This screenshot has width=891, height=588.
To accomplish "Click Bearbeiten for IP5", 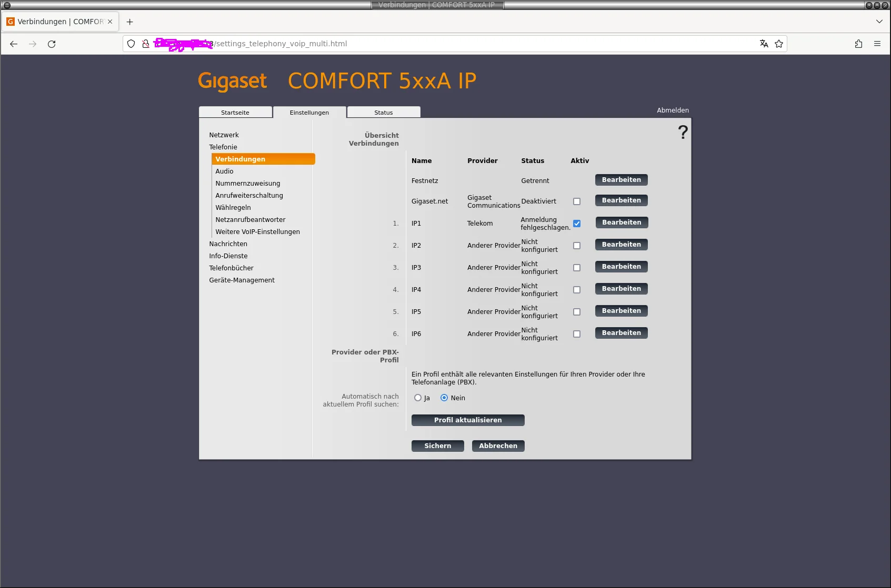I will [622, 311].
